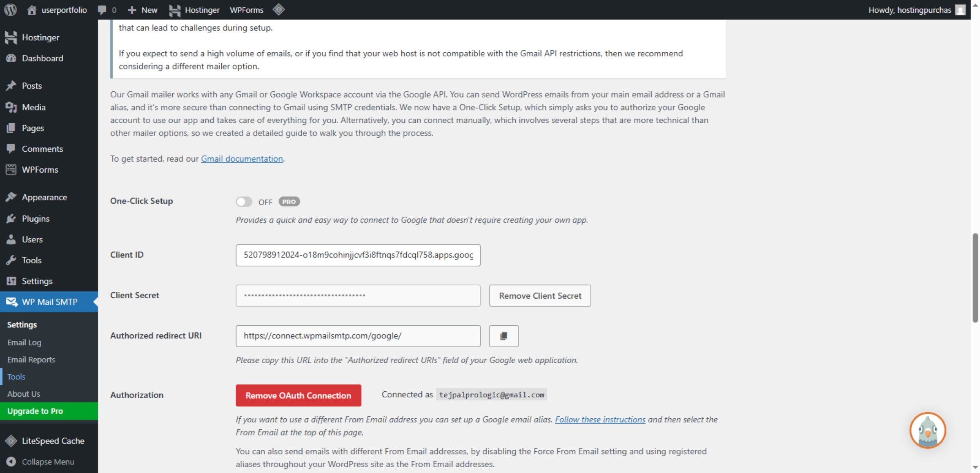Screen dimensions: 980x473
Task: Open the Gmail documentation link
Action: [x=242, y=159]
